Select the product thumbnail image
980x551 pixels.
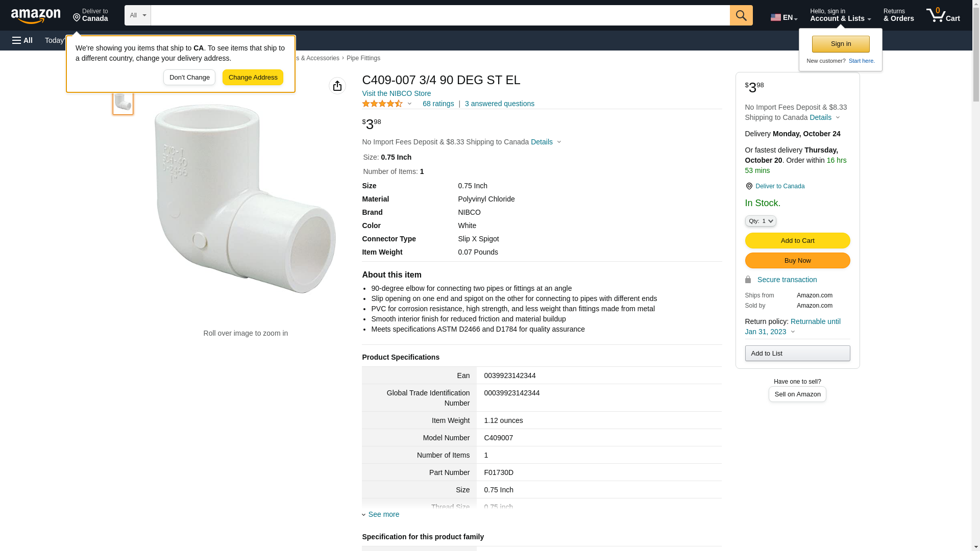123,102
